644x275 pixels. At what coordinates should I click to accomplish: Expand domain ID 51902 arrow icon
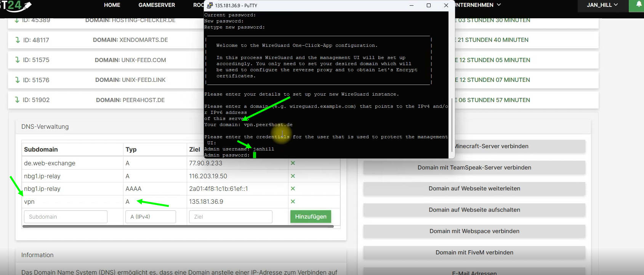pyautogui.click(x=17, y=100)
